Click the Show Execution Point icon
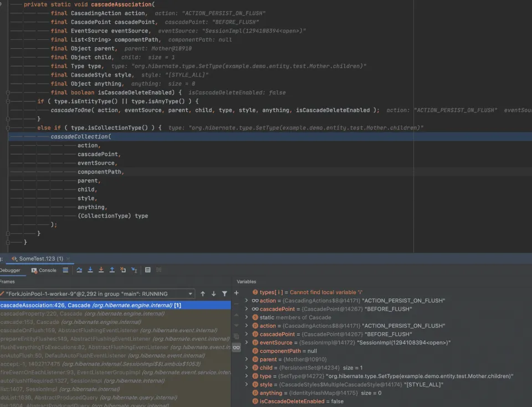This screenshot has height=407, width=532. (x=65, y=270)
